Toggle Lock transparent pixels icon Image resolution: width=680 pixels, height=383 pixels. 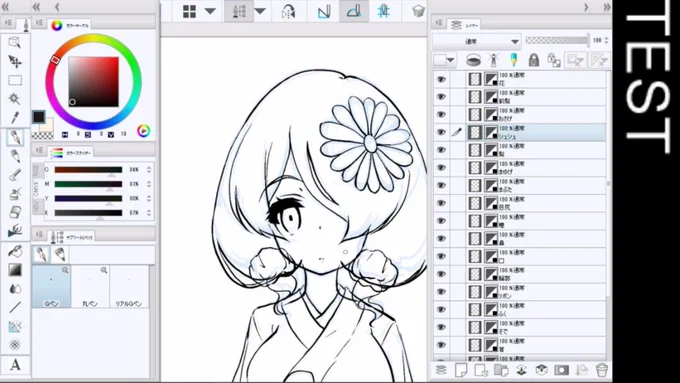pyautogui.click(x=554, y=60)
